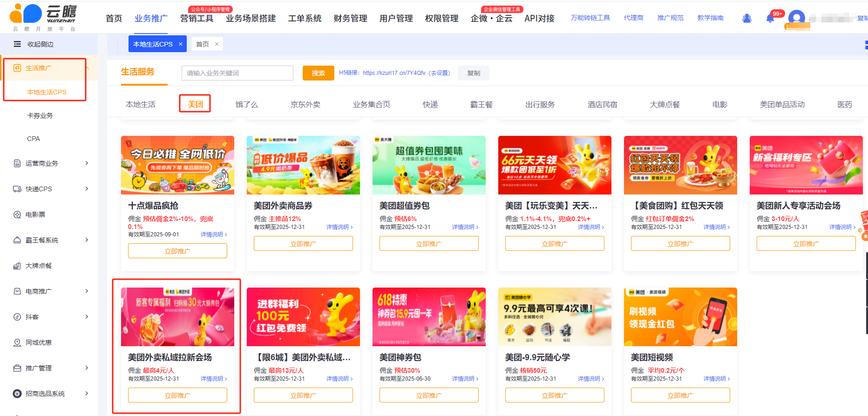
Task: Expand the 快递CPS menu chevron
Action: tap(87, 189)
